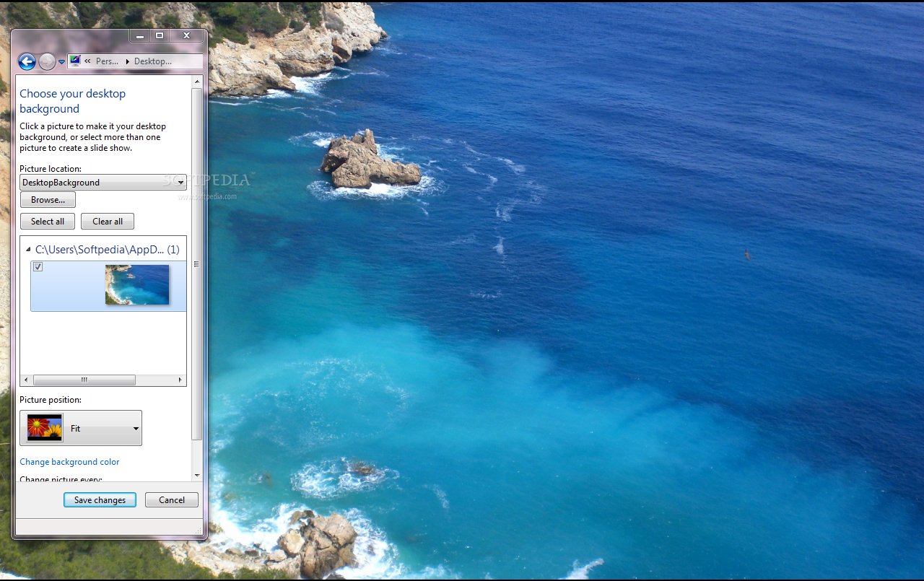Viewport: 924px width, 581px height.
Task: Open the recent pages dropdown arrow
Action: pos(61,62)
